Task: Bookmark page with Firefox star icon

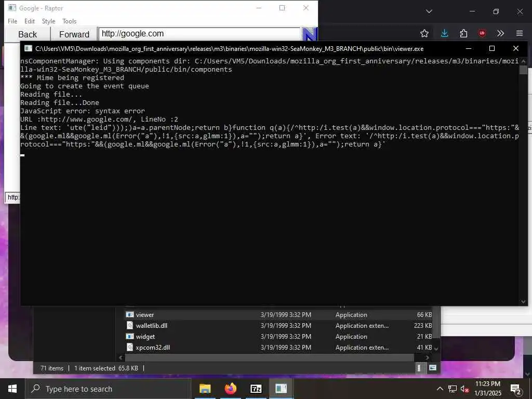Action: [x=424, y=33]
